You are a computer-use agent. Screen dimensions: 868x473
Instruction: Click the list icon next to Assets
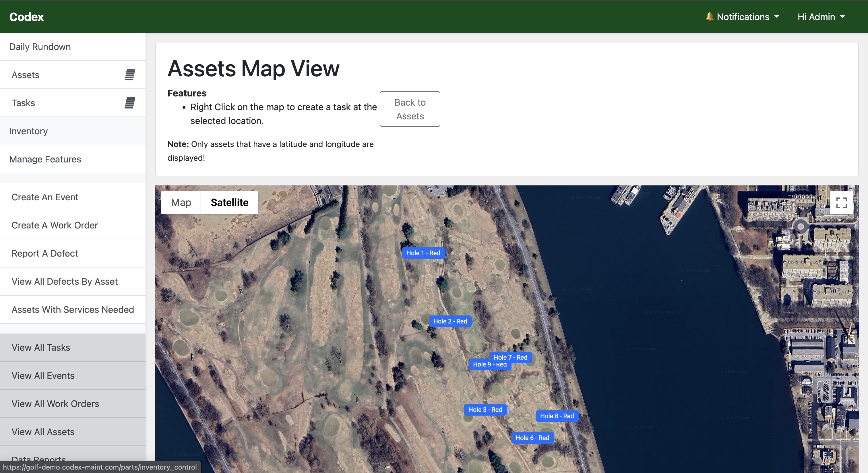[130, 75]
